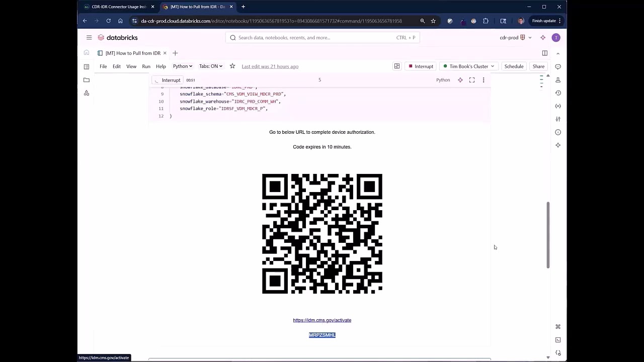Collapse the header with the up chevron
This screenshot has height=362, width=644.
[x=557, y=53]
